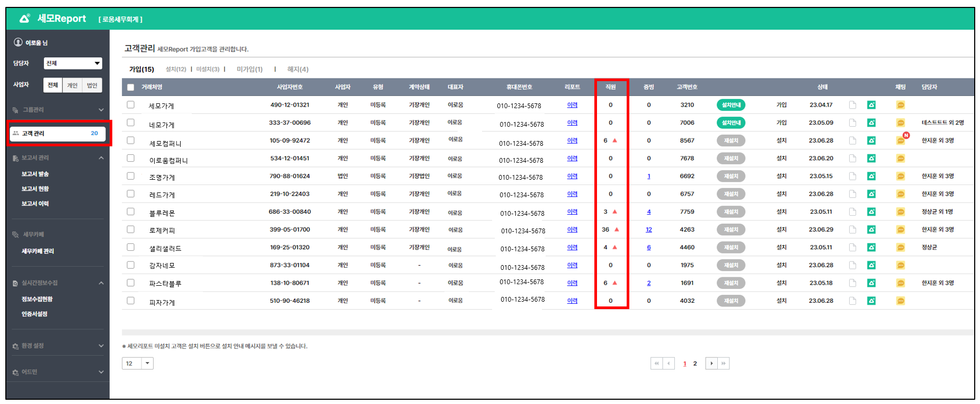
Task: Select 법인 in 사업자 filter
Action: tap(92, 85)
